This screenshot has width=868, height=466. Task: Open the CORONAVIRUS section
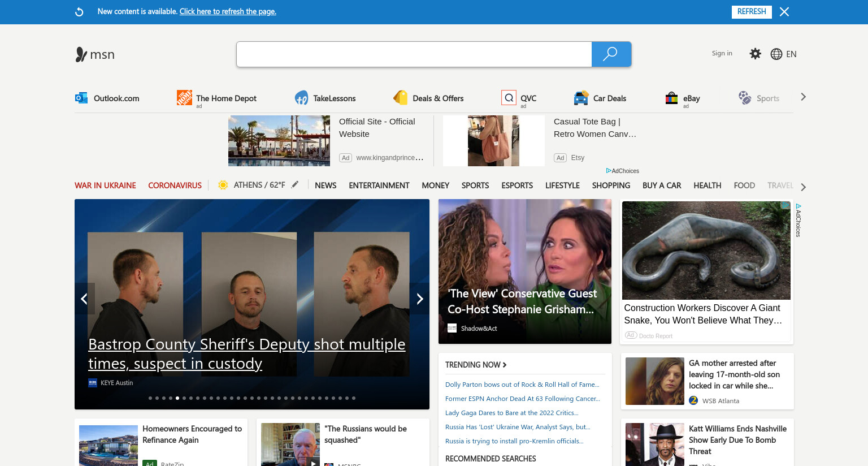tap(175, 185)
